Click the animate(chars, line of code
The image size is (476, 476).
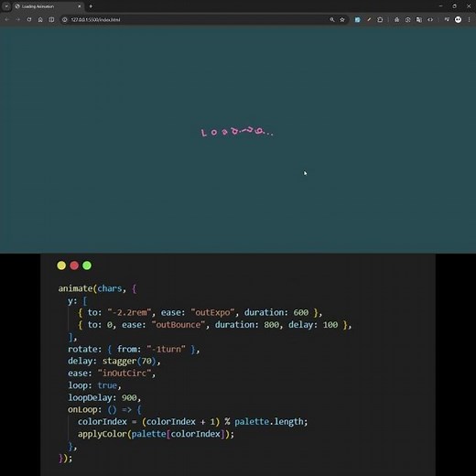[x=97, y=288]
